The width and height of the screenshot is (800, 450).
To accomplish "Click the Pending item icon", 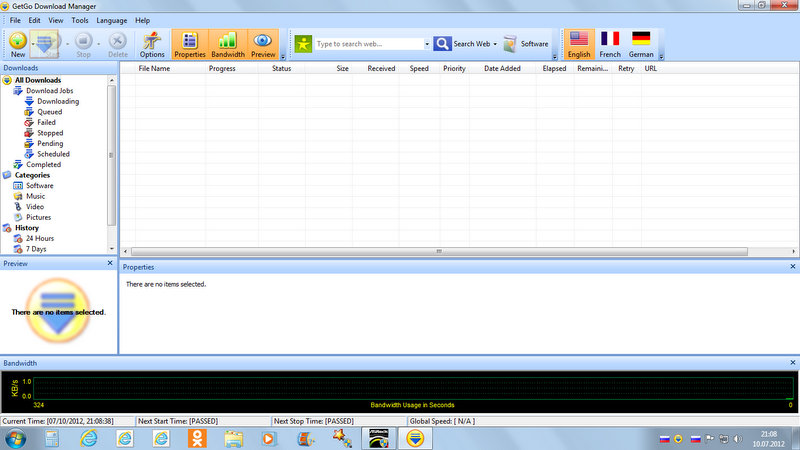I will 29,143.
